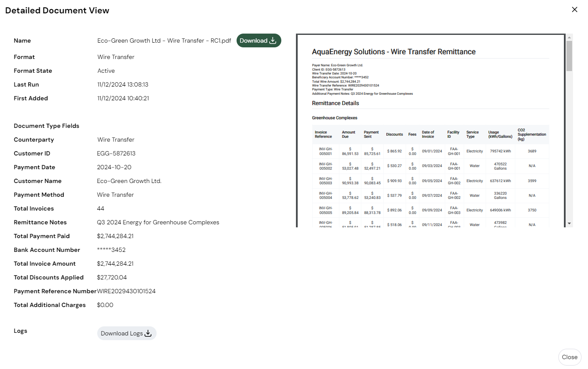
Task: Close the Detailed Document View with X
Action: point(574,9)
